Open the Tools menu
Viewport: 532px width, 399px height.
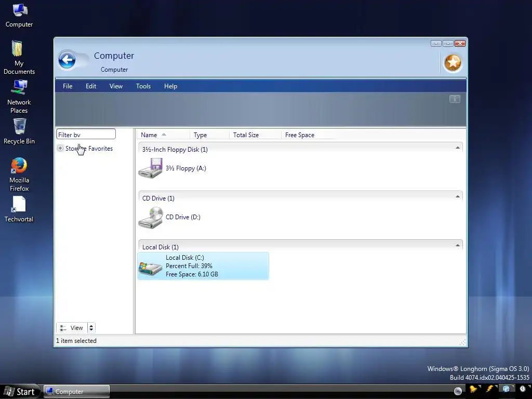pos(143,86)
